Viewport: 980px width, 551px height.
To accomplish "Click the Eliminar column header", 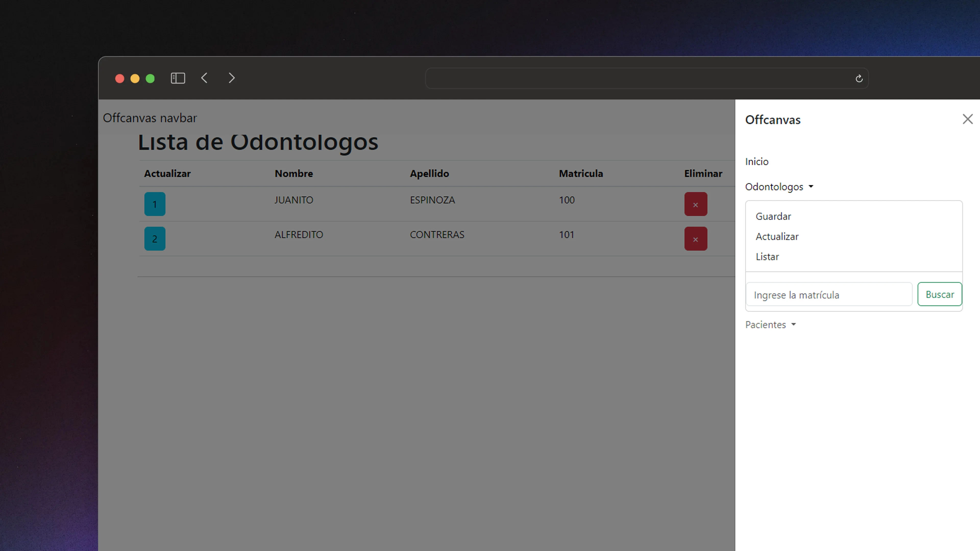I will click(x=703, y=173).
